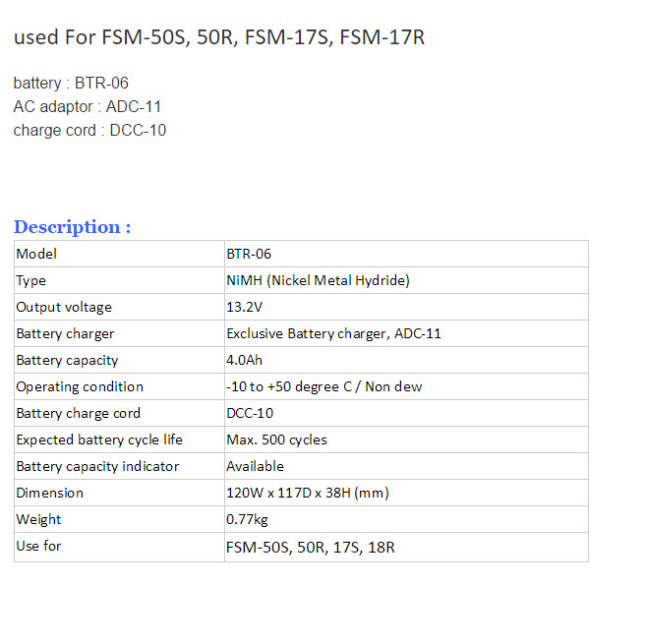
Task: Click 'Exclusive Battery charger, ADC-11' cell
Action: coord(333,333)
